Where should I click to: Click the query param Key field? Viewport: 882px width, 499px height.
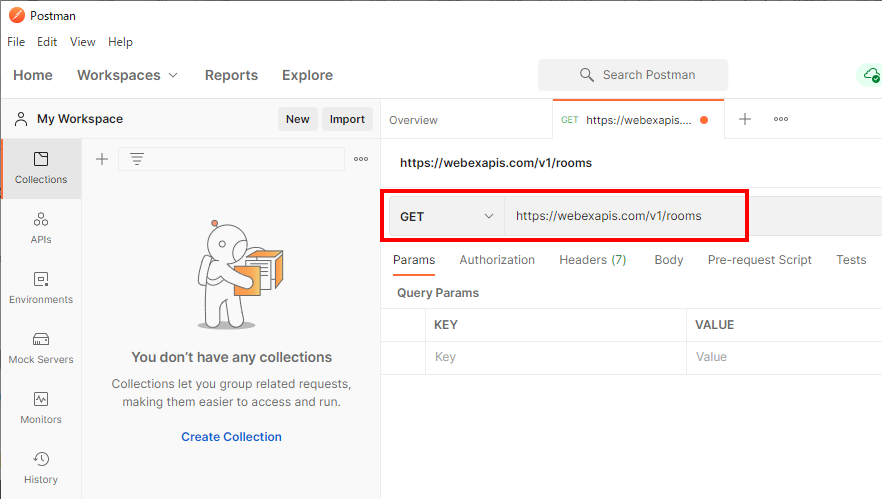click(556, 357)
